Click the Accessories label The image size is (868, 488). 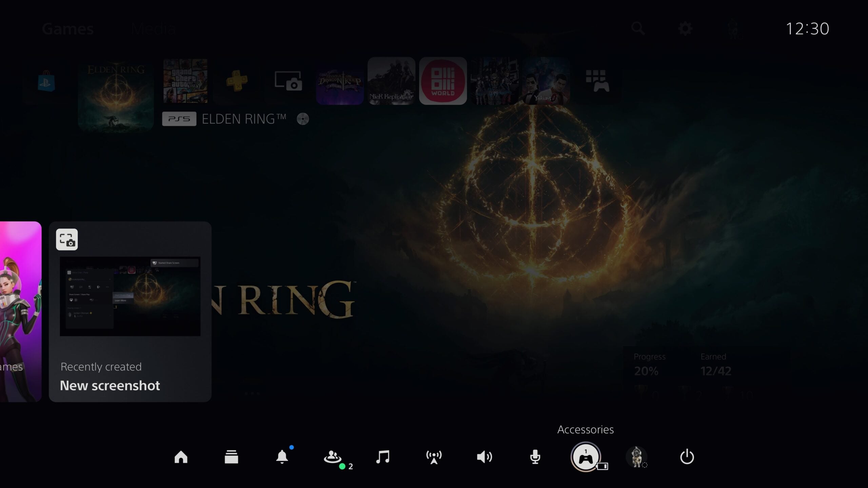(x=586, y=429)
